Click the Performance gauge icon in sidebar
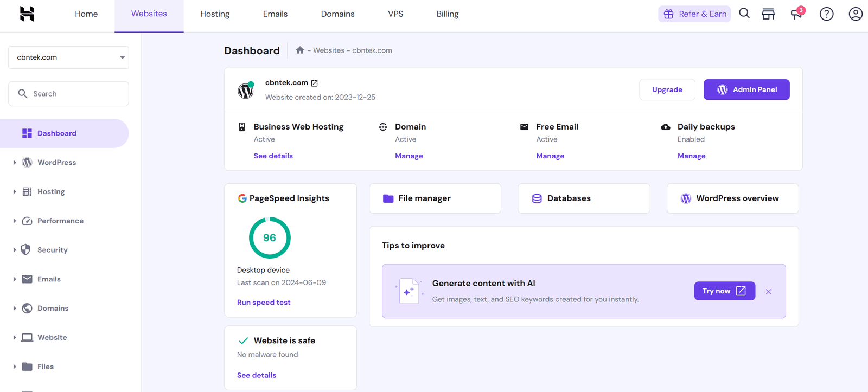Viewport: 868px width, 392px height. coord(27,221)
